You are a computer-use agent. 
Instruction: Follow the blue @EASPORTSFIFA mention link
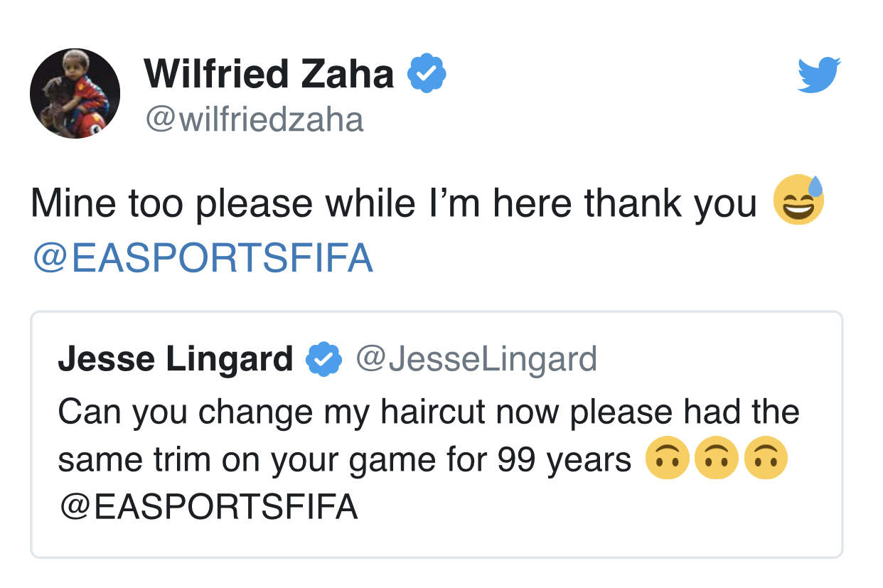(x=203, y=259)
